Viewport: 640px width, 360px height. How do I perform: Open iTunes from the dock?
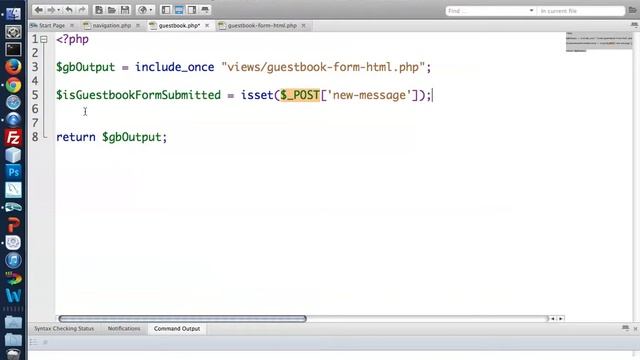point(13,260)
